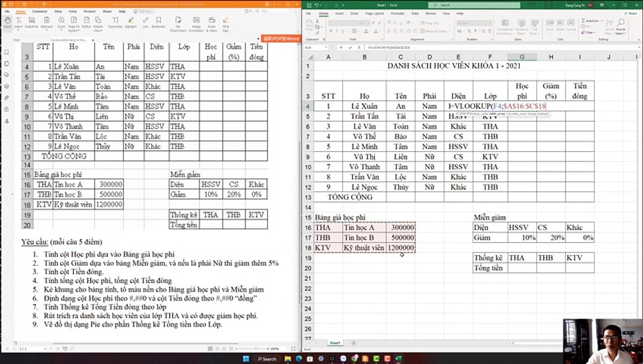The height and width of the screenshot is (364, 643).
Task: Cancel formula entry with the X button
Action: (341, 48)
